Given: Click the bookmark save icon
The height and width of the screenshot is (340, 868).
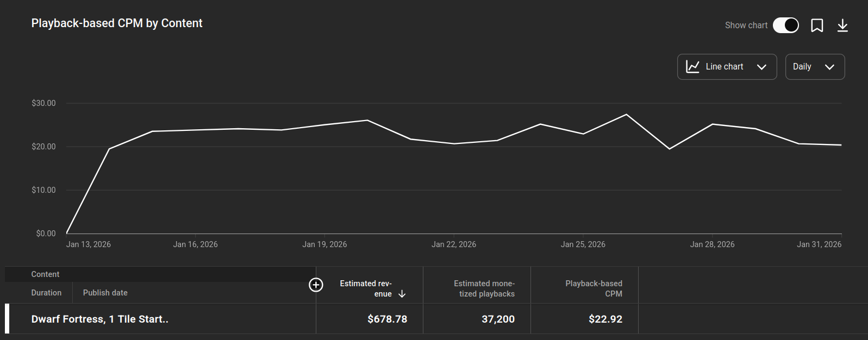Looking at the screenshot, I should click(x=817, y=26).
